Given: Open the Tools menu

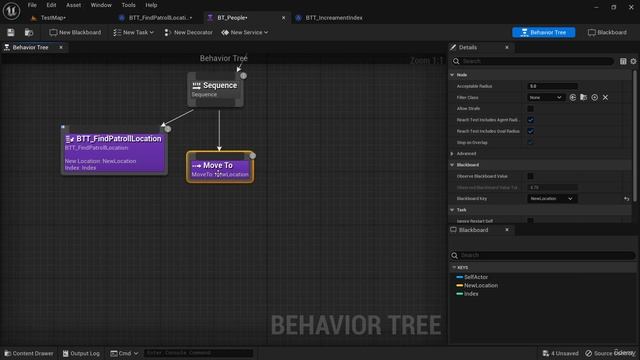Looking at the screenshot, I should pos(128,5).
